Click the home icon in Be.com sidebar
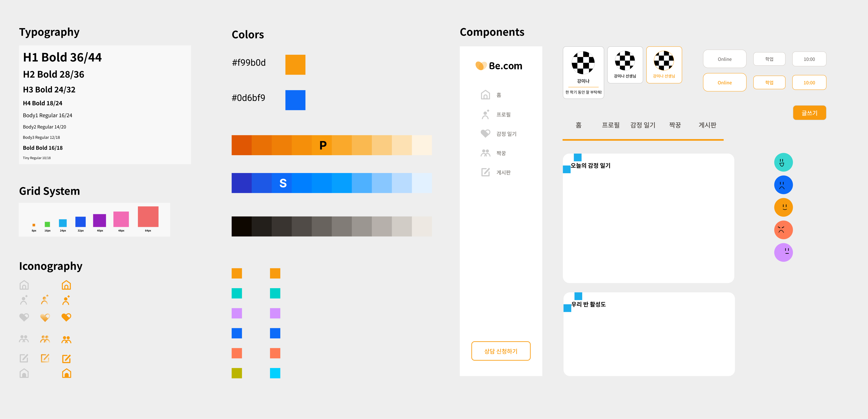 (x=485, y=95)
